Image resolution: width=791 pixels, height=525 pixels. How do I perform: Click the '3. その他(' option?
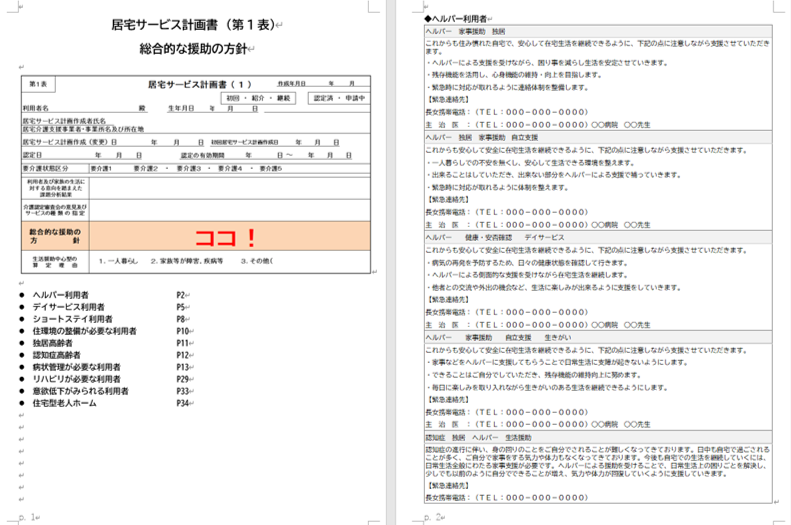[x=257, y=261]
